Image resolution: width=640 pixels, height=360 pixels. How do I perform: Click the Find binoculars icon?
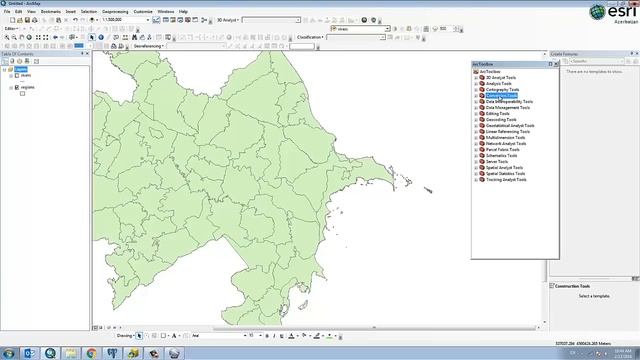pos(134,37)
